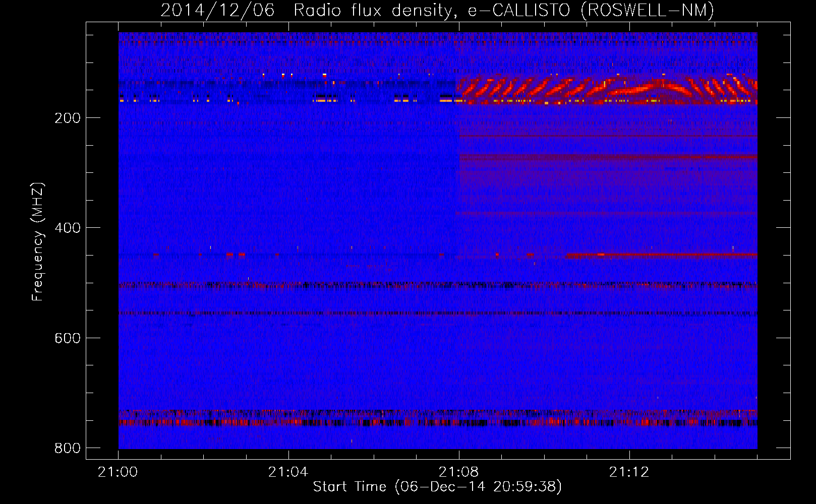Click the "21:04" time tick label
Image resolution: width=816 pixels, height=504 pixels.
click(x=288, y=472)
